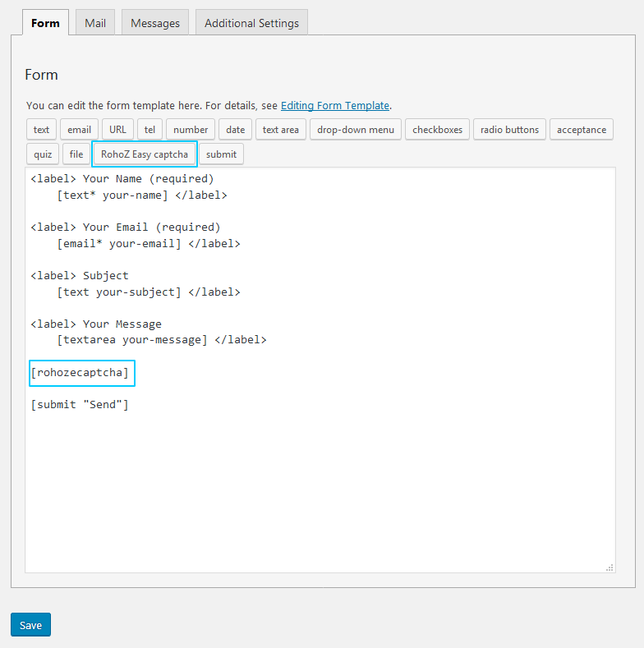Click the "<label> Your Name (required)" line

pyautogui.click(x=122, y=179)
